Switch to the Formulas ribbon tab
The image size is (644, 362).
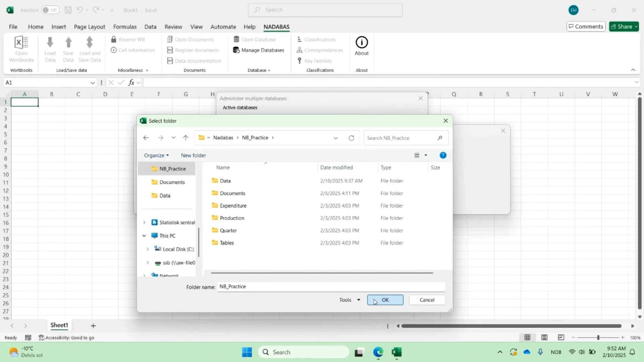[125, 27]
